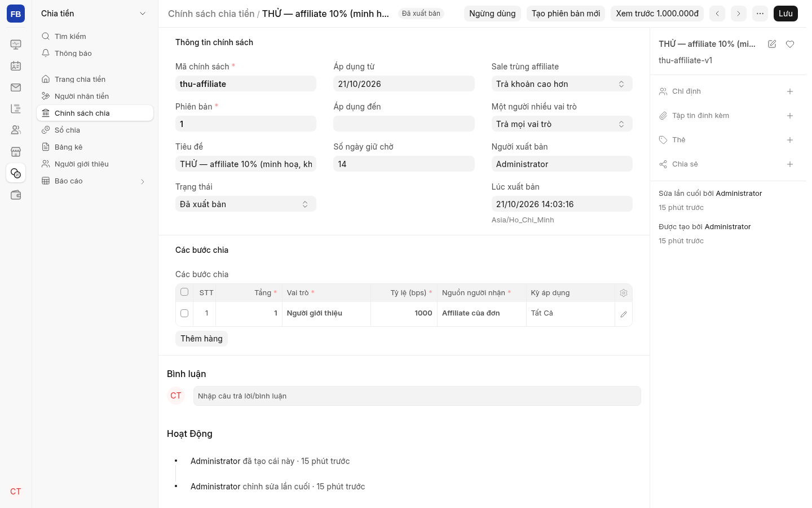Open Người nhận tiền in sidebar

point(95,97)
